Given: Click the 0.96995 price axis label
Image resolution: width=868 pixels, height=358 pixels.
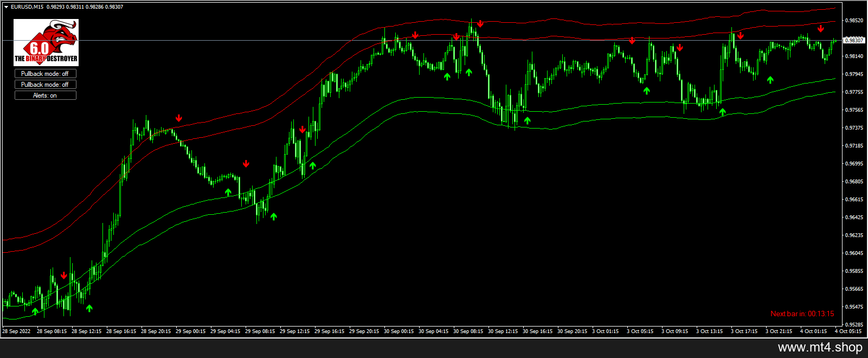Looking at the screenshot, I should (x=854, y=164).
